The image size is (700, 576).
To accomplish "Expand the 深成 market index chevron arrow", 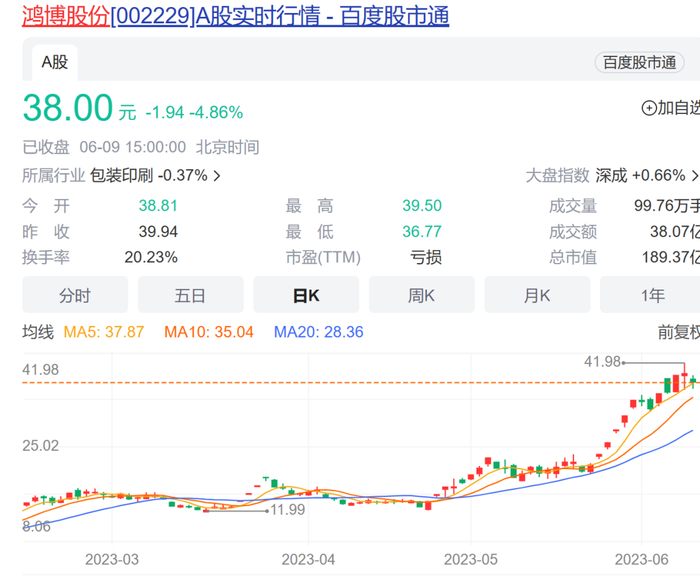I will [695, 175].
